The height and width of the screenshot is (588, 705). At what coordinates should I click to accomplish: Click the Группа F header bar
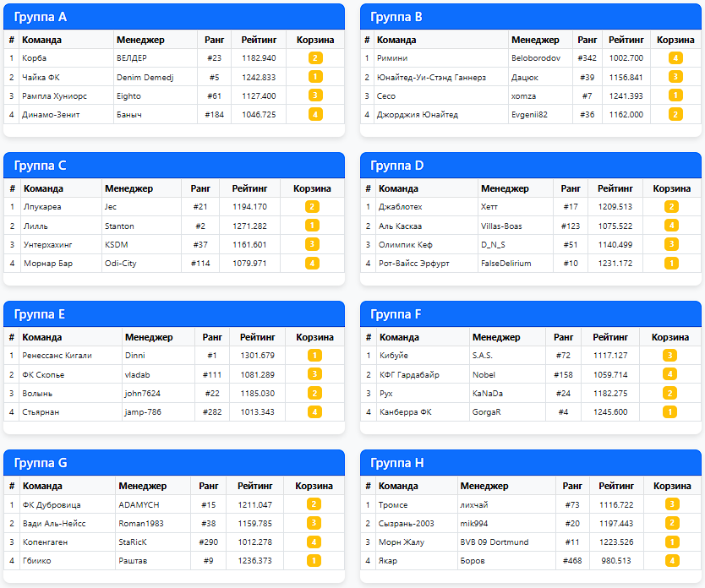[x=530, y=314]
